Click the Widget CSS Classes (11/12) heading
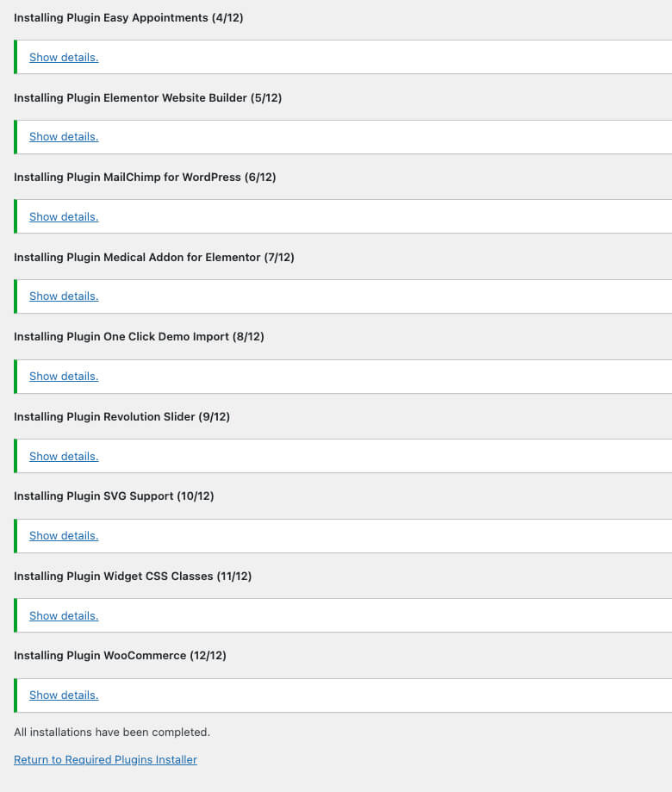Viewport: 672px width, 792px height. (x=133, y=576)
